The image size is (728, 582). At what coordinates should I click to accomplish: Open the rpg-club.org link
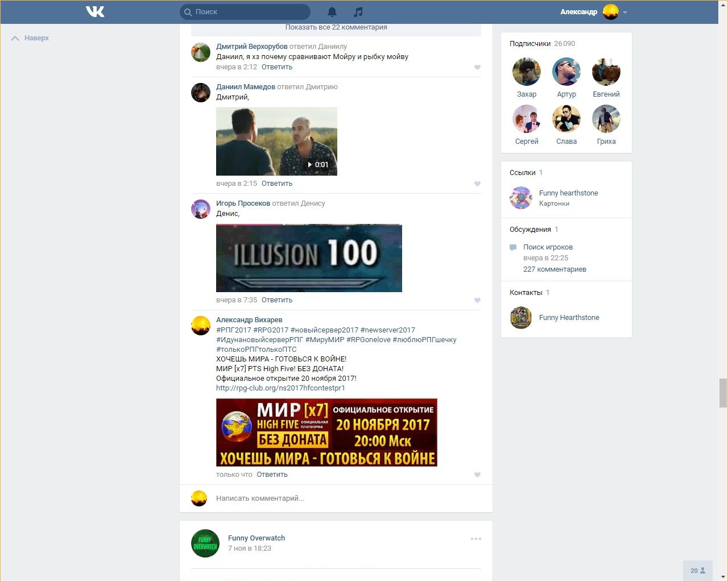point(280,388)
